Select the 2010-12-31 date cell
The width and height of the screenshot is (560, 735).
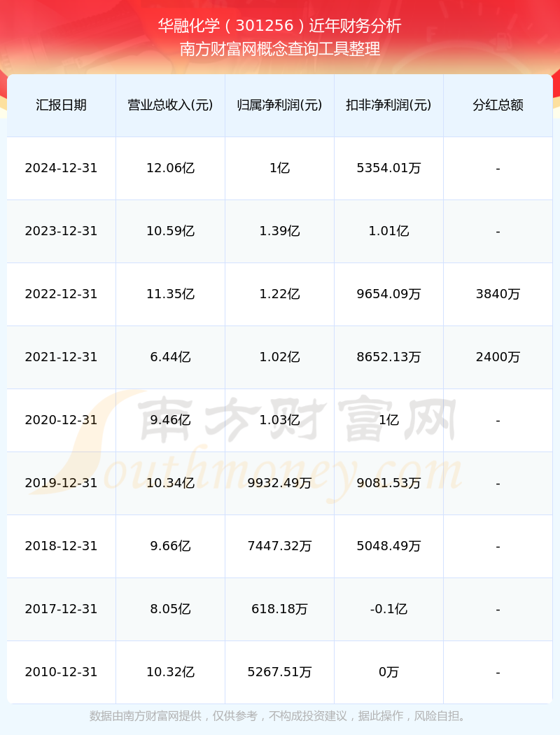point(62,672)
